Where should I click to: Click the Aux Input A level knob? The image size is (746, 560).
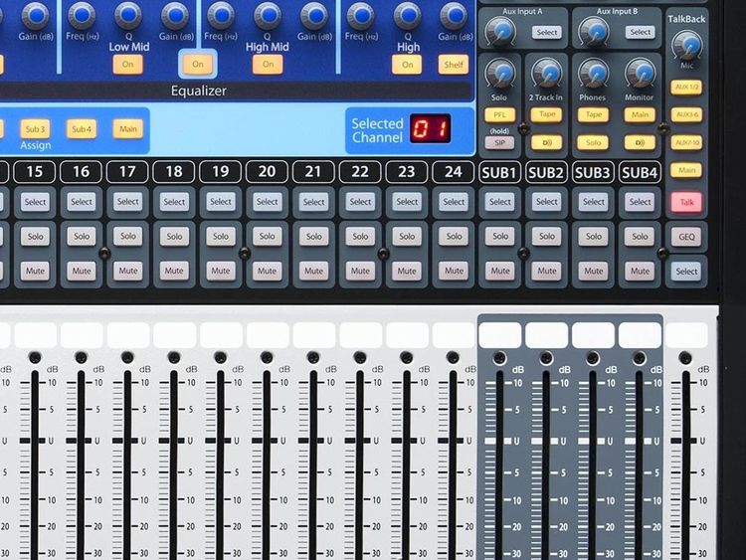(500, 32)
